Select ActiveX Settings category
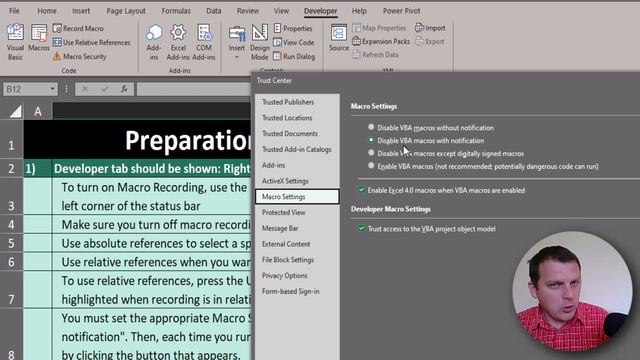 (x=297, y=181)
